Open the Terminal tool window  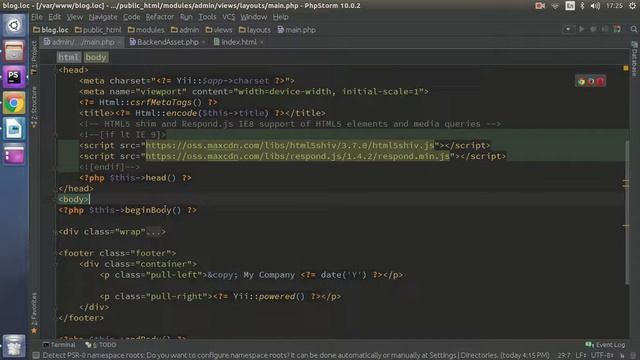(x=59, y=345)
